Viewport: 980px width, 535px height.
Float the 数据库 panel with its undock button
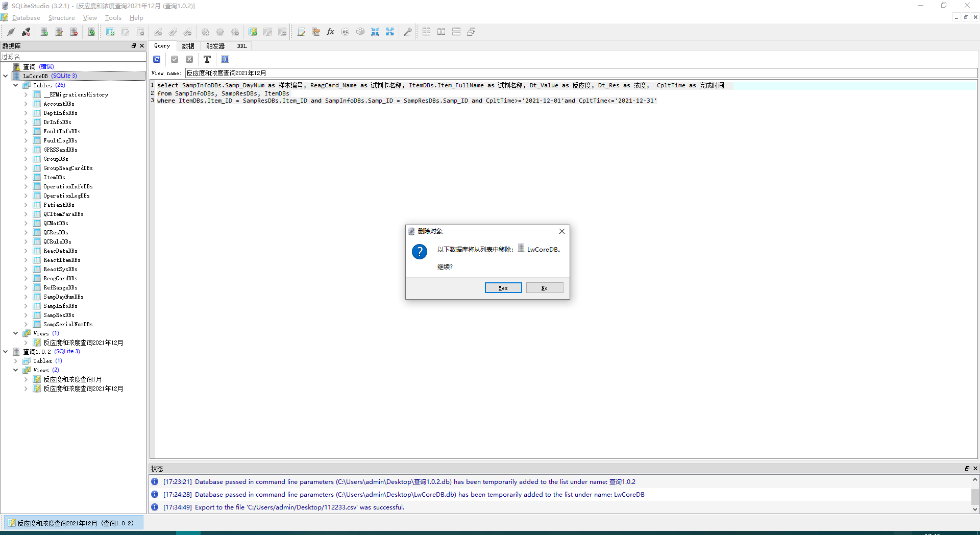(x=134, y=46)
